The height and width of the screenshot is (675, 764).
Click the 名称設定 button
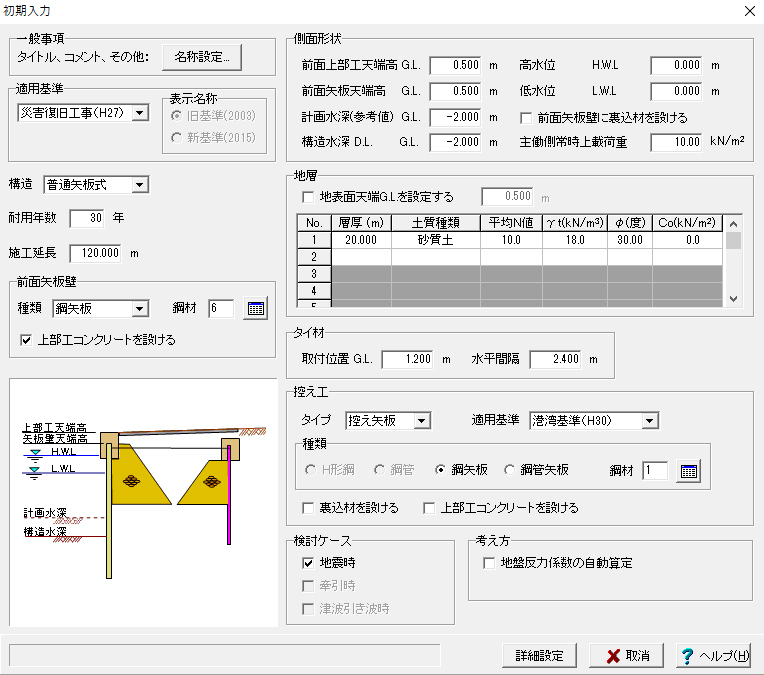pyautogui.click(x=202, y=58)
